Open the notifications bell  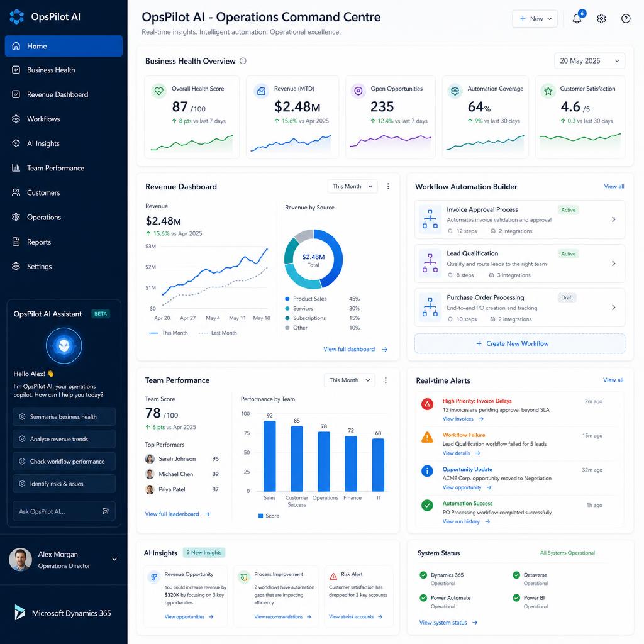click(577, 18)
